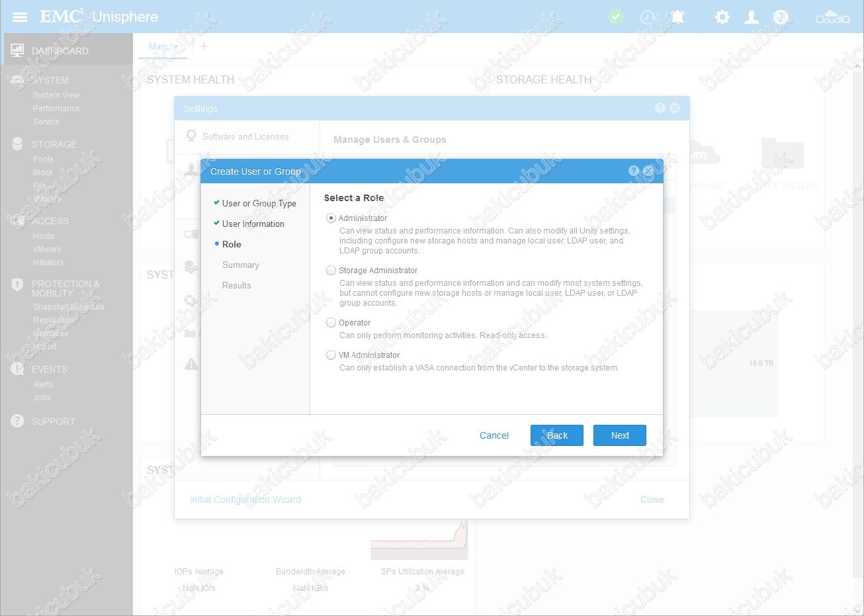Select the Storage Administrator role
Image resolution: width=864 pixels, height=616 pixels.
click(x=331, y=270)
